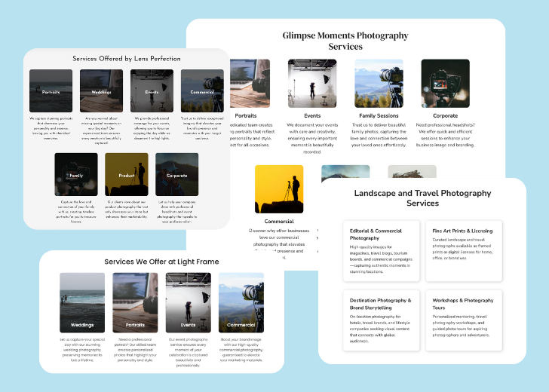The image size is (549, 392).
Task: Open the Portraits card in Light Frame panel
Action: coord(135,303)
